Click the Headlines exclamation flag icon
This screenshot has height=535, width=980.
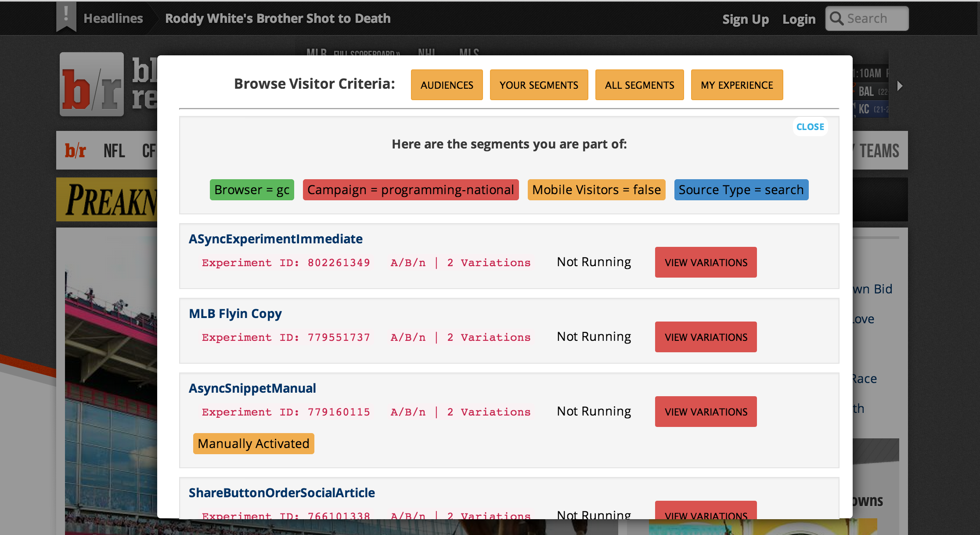66,16
